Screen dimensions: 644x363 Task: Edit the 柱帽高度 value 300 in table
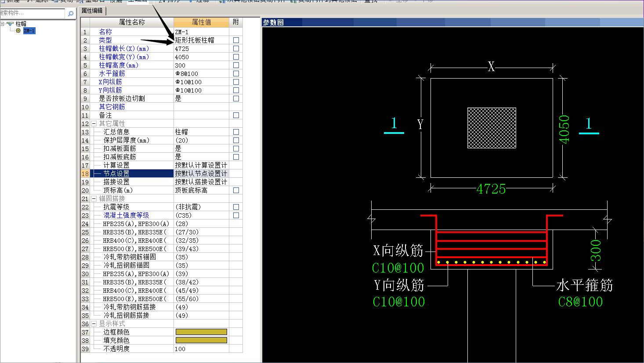click(201, 65)
